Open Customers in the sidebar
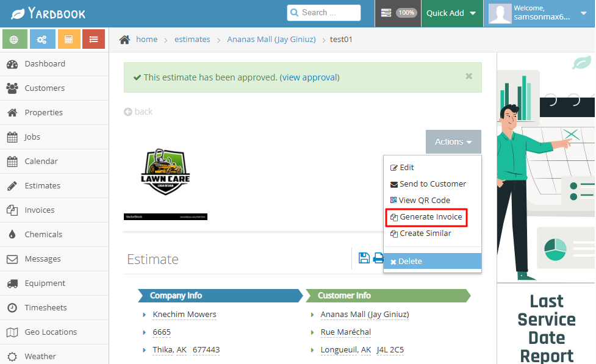596x364 pixels. click(x=54, y=88)
